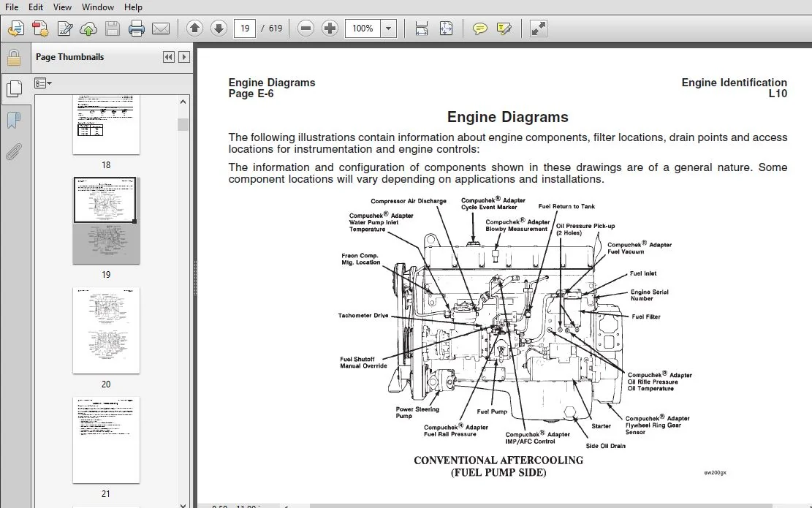Click the Compressor Air Discharge label
This screenshot has width=812, height=508.
pyautogui.click(x=409, y=201)
